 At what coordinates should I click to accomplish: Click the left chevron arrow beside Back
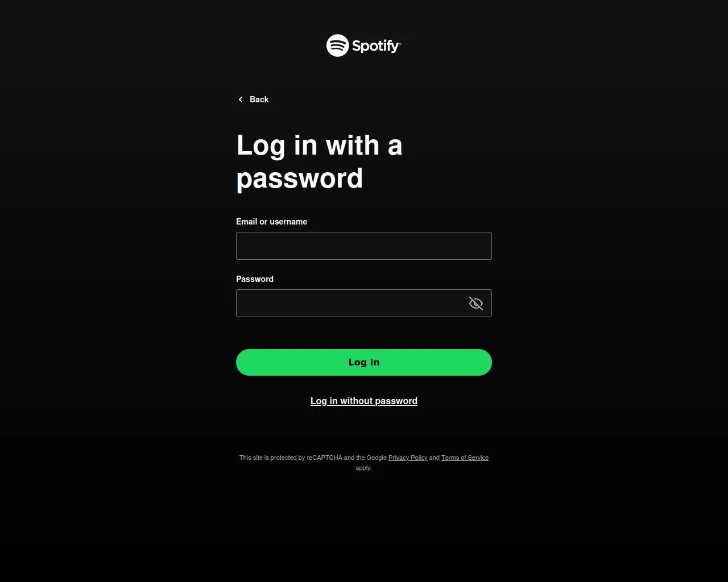[241, 99]
